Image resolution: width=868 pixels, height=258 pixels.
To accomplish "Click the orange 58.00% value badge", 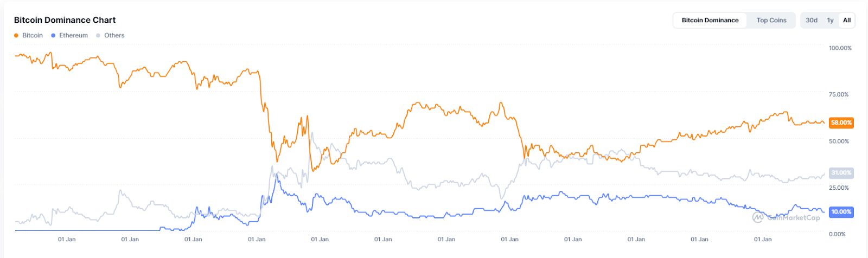I will 841,123.
